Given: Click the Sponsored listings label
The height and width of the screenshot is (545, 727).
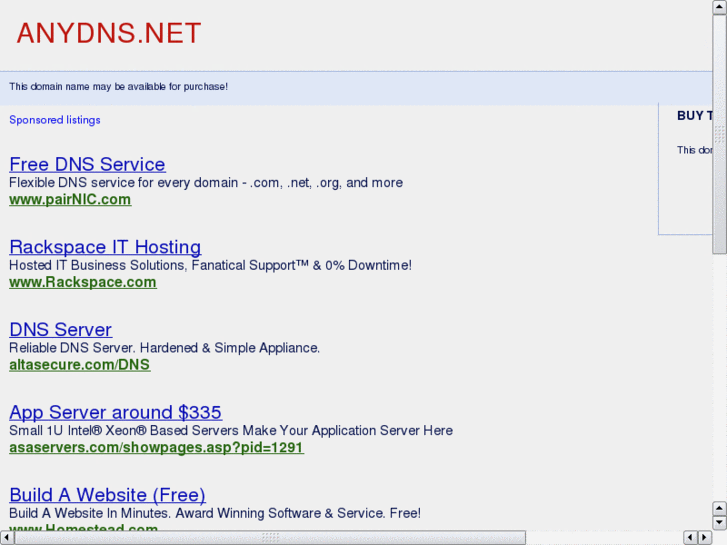Looking at the screenshot, I should tap(55, 120).
